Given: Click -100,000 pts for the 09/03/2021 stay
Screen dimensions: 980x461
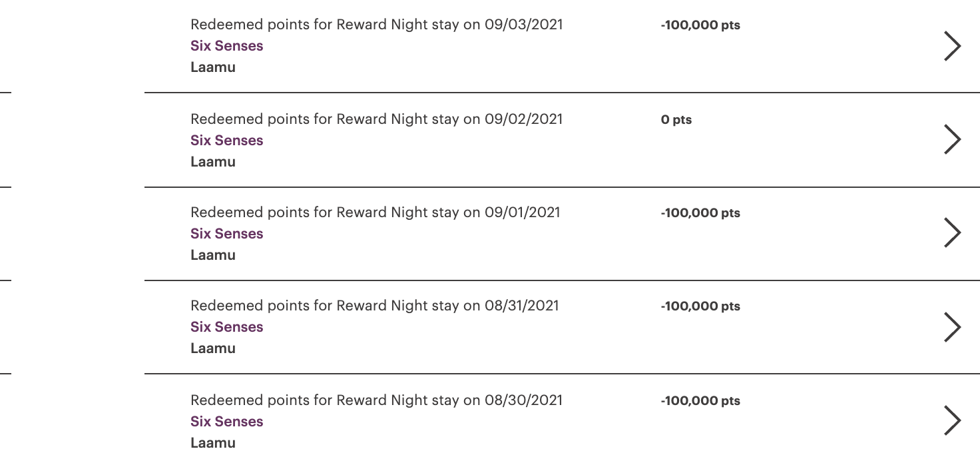Looking at the screenshot, I should click(700, 25).
